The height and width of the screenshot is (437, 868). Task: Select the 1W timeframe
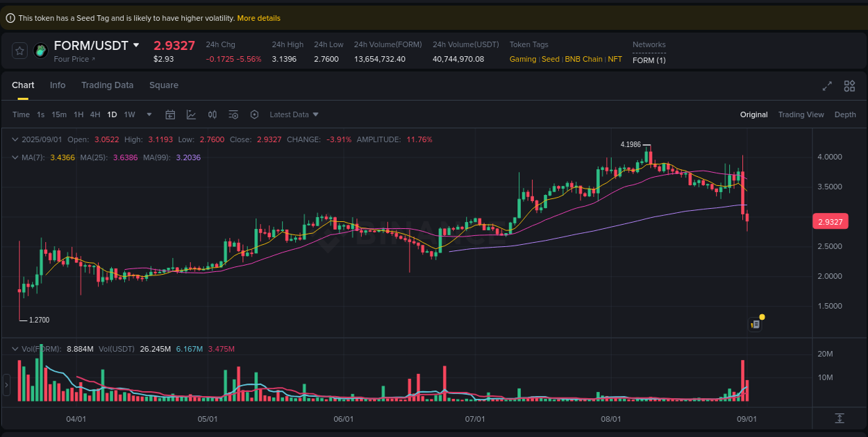pos(129,114)
